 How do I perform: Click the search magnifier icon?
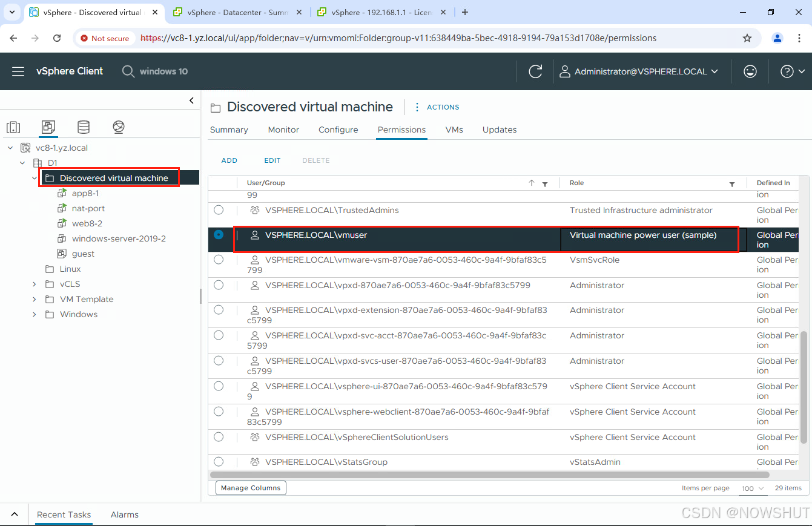128,71
